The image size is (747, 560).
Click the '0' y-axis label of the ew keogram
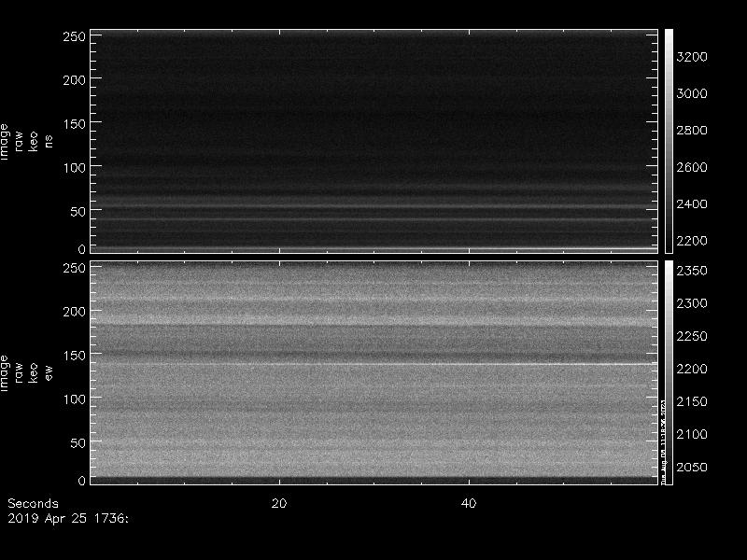click(81, 481)
